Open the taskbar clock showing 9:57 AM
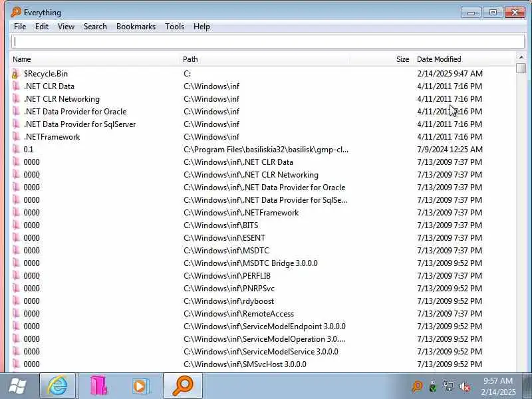Viewport: 532px width, 399px height. point(498,386)
